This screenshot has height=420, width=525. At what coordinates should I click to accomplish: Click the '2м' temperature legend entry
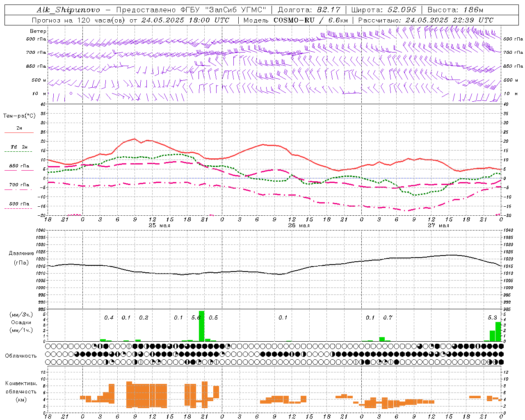click(19, 128)
